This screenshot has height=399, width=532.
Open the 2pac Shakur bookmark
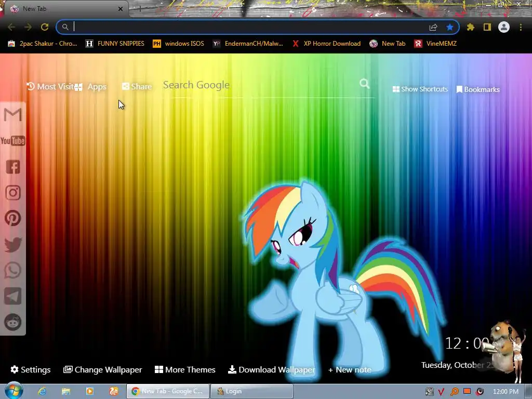click(x=43, y=44)
